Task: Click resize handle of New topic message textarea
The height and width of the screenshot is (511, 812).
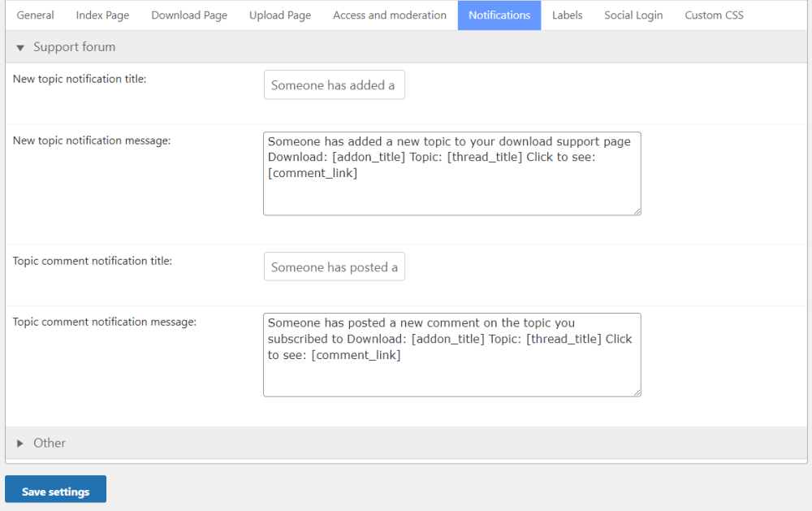Action: pos(637,210)
